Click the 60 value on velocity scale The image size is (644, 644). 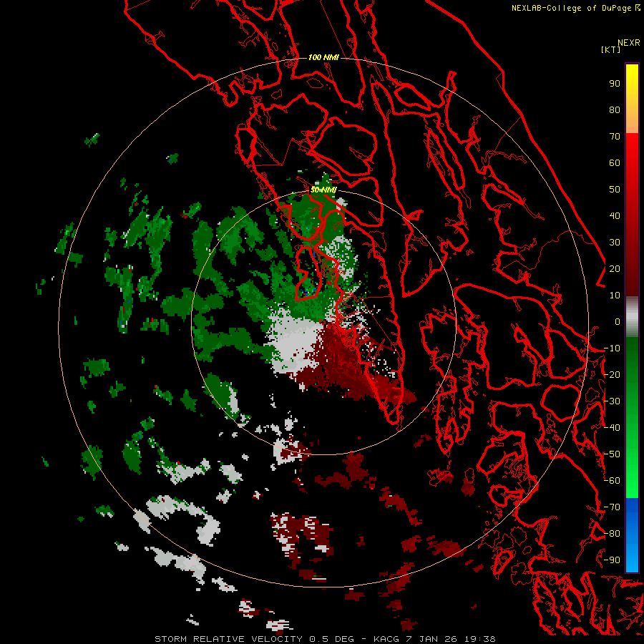click(615, 162)
